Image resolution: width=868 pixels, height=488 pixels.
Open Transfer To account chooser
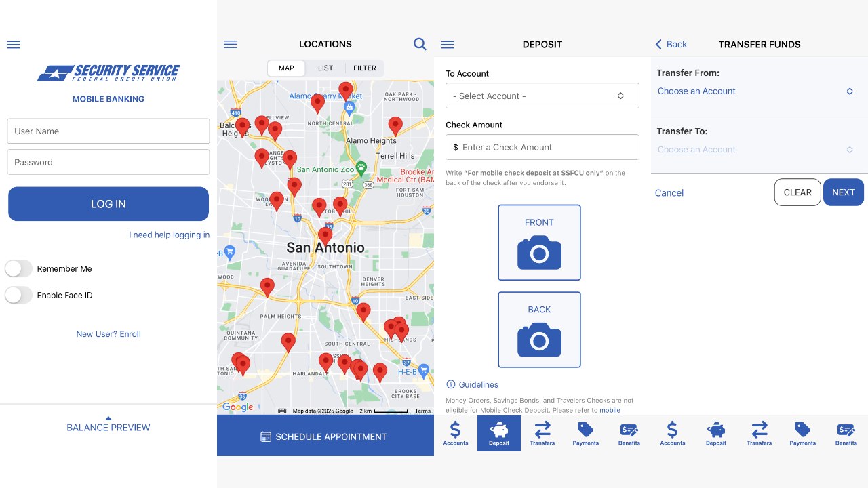756,150
